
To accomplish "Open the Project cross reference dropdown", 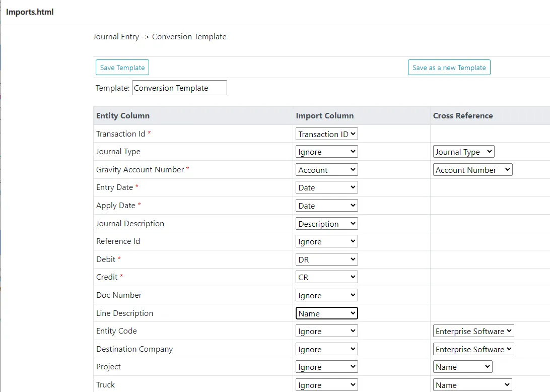I will (x=463, y=367).
